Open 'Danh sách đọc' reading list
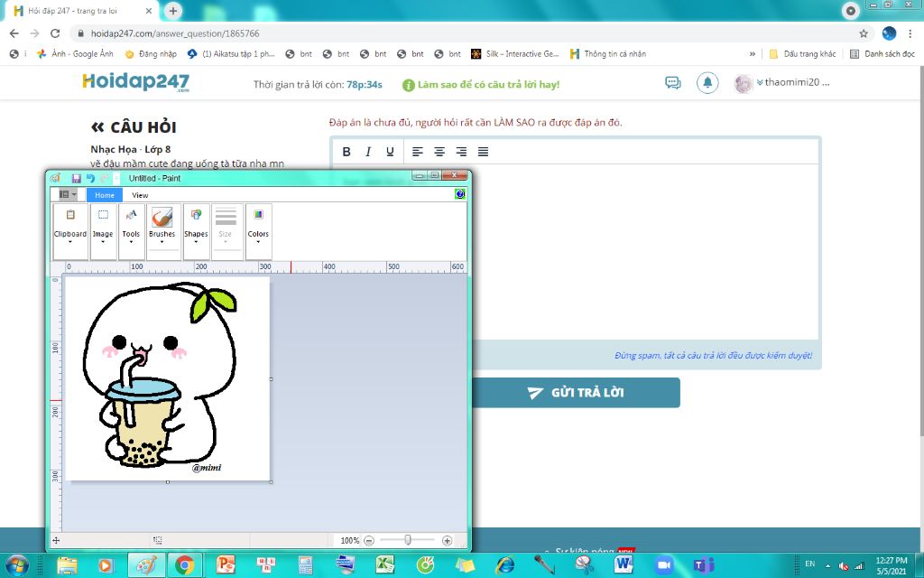 pos(882,53)
